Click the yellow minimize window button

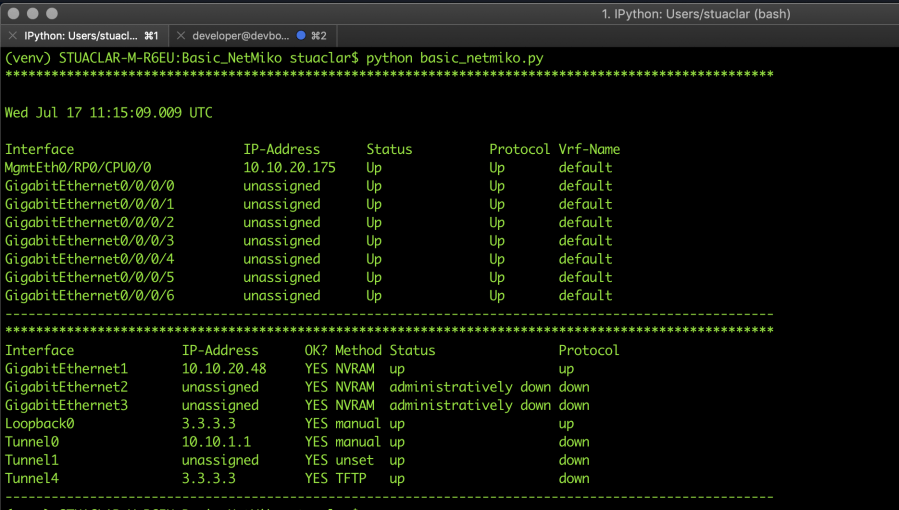[33, 13]
